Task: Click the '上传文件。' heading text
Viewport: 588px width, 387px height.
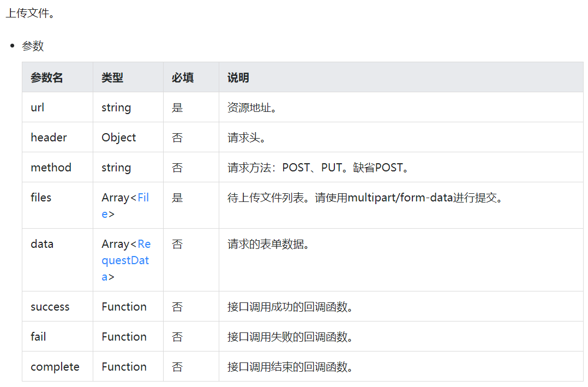Action: [31, 13]
